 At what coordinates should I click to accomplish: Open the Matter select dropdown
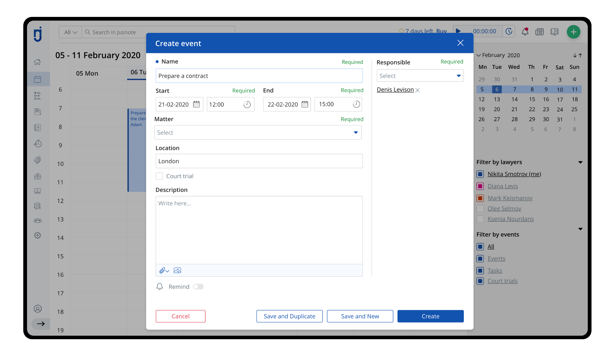tap(258, 133)
